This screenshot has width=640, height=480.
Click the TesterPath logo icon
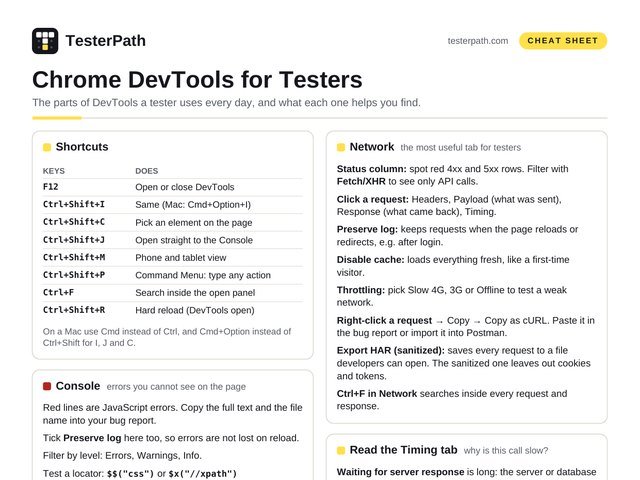(45, 41)
